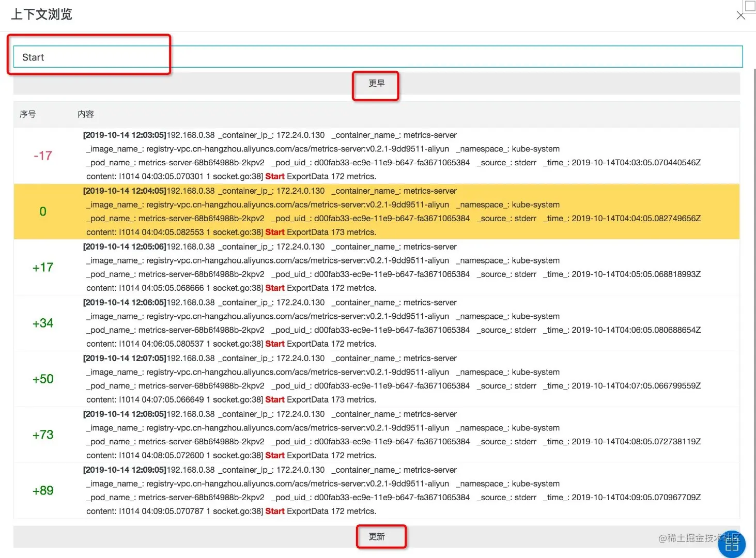
Task: Click the 内容 column header
Action: point(86,114)
